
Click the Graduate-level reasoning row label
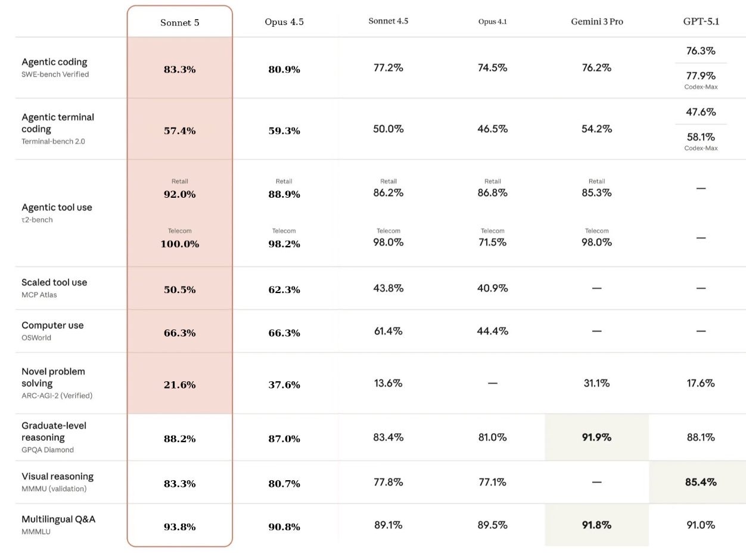(x=54, y=431)
